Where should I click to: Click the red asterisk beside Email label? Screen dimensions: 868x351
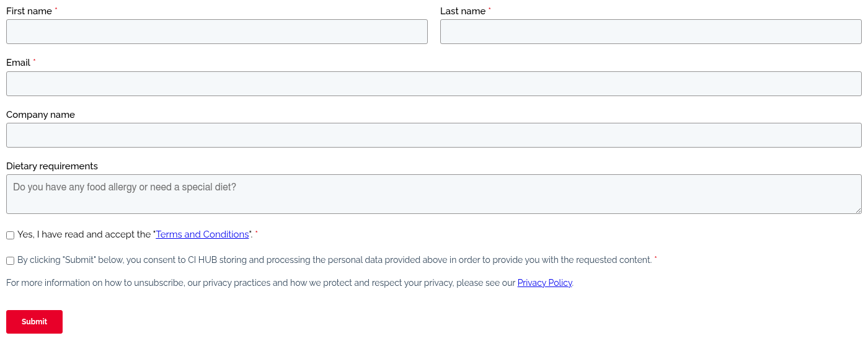(x=35, y=61)
